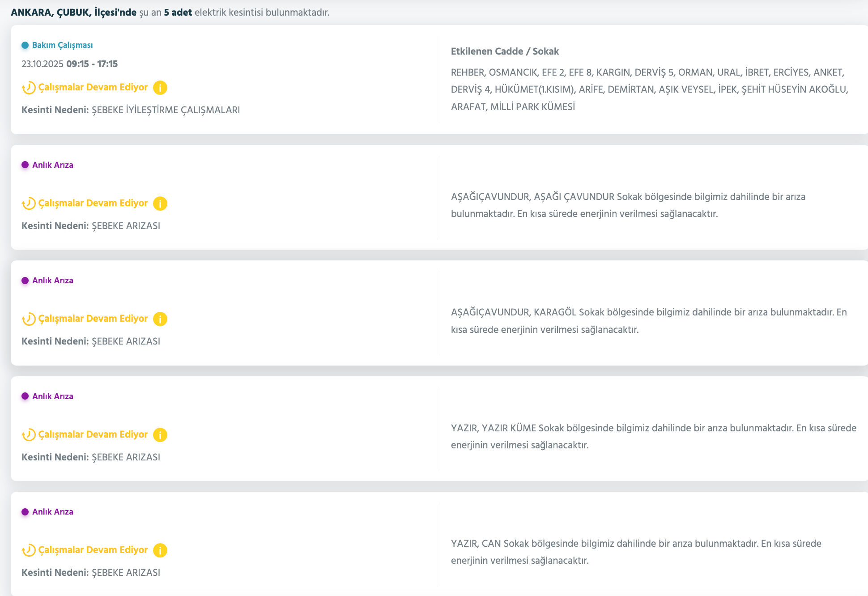This screenshot has width=868, height=596.
Task: Click info icon on Bakım Çalışması outage card
Action: coord(160,88)
